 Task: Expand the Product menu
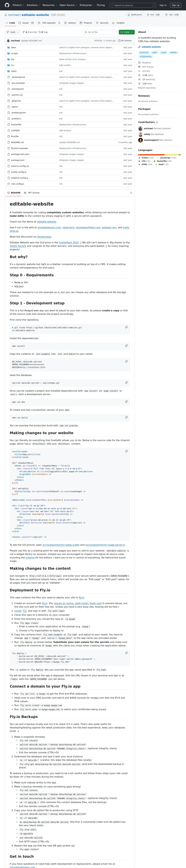(x=18, y=5)
